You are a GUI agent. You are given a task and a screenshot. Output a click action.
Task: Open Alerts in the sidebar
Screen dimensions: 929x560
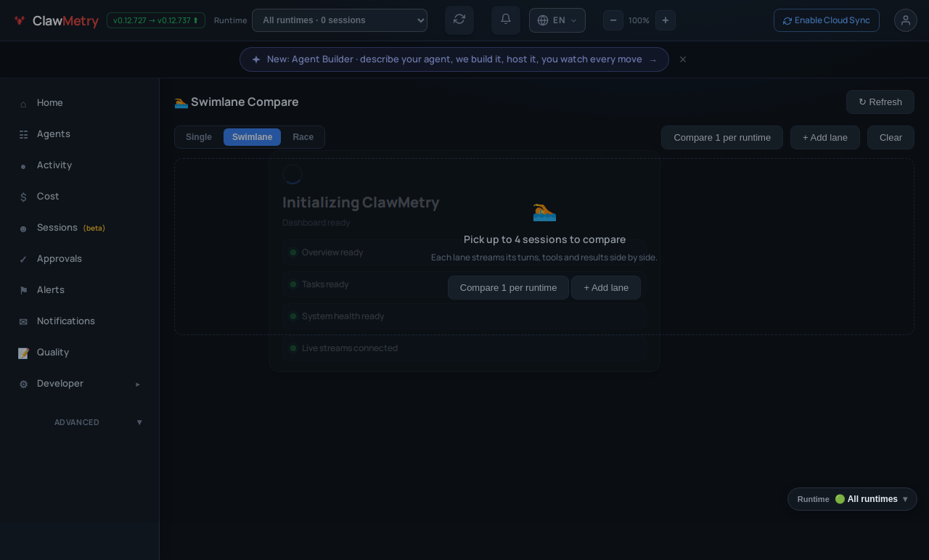(x=80, y=290)
